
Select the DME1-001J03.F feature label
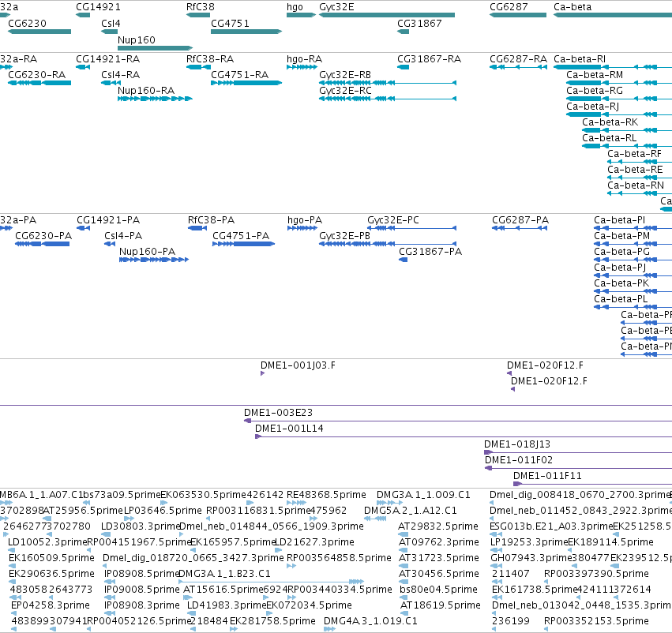click(298, 365)
